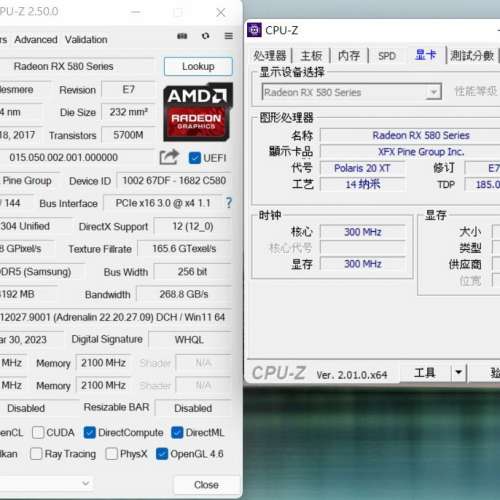
Task: Click the CPU-Z name value Radeon RX 580 Series
Action: [421, 135]
